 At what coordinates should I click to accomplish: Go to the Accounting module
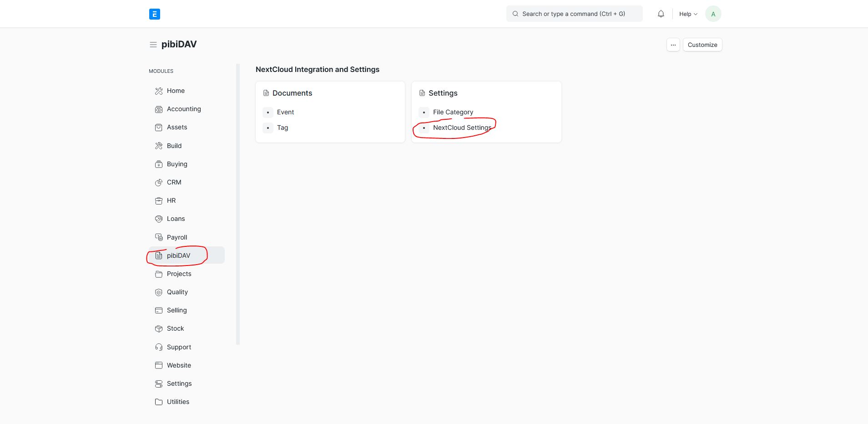(184, 109)
